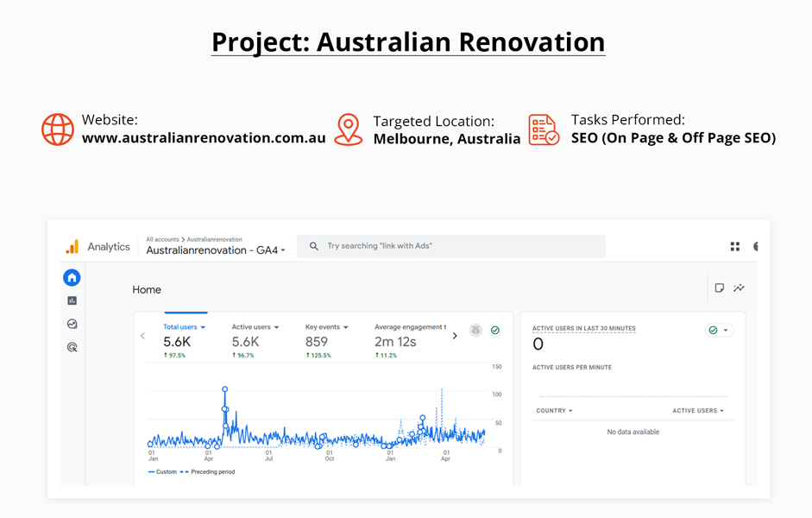Open Active users in last 30 minutes card options

[x=726, y=332]
